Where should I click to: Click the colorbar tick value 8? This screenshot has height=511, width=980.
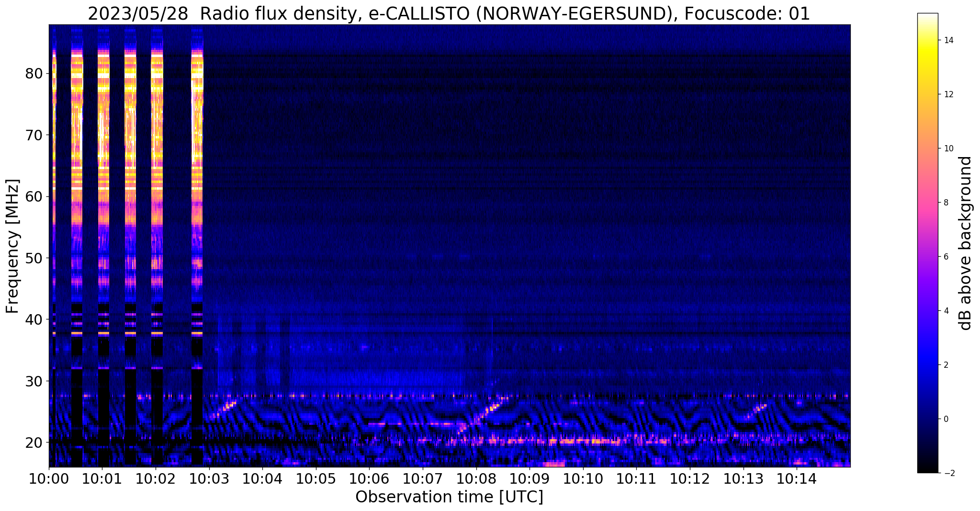click(946, 203)
